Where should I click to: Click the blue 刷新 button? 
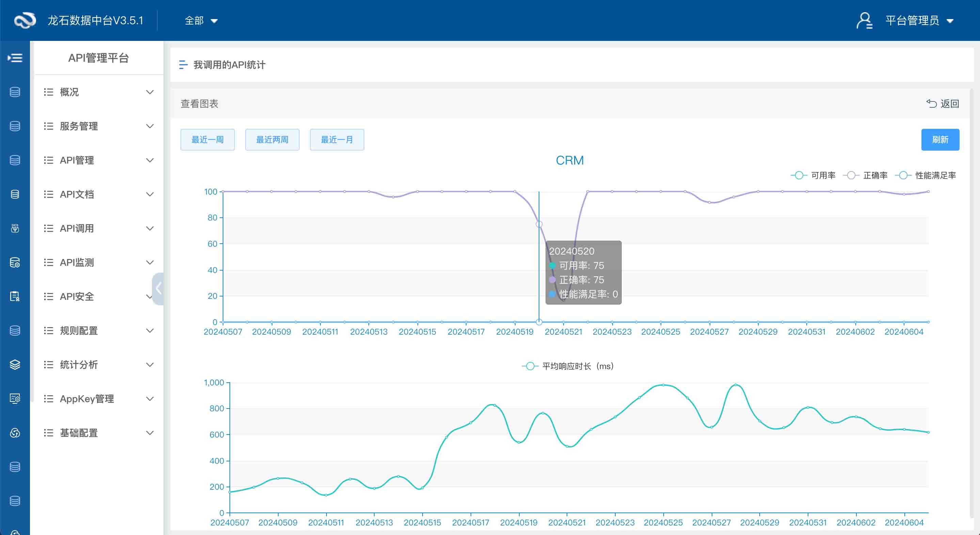coord(940,140)
